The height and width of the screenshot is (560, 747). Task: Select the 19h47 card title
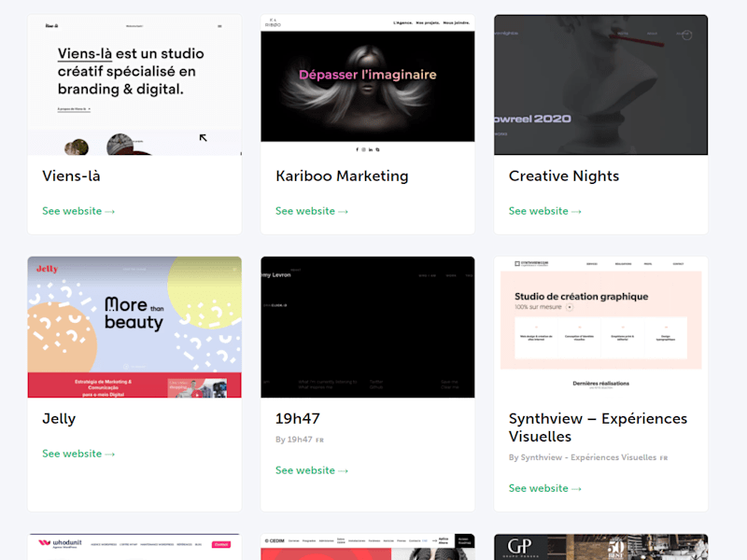(x=298, y=418)
